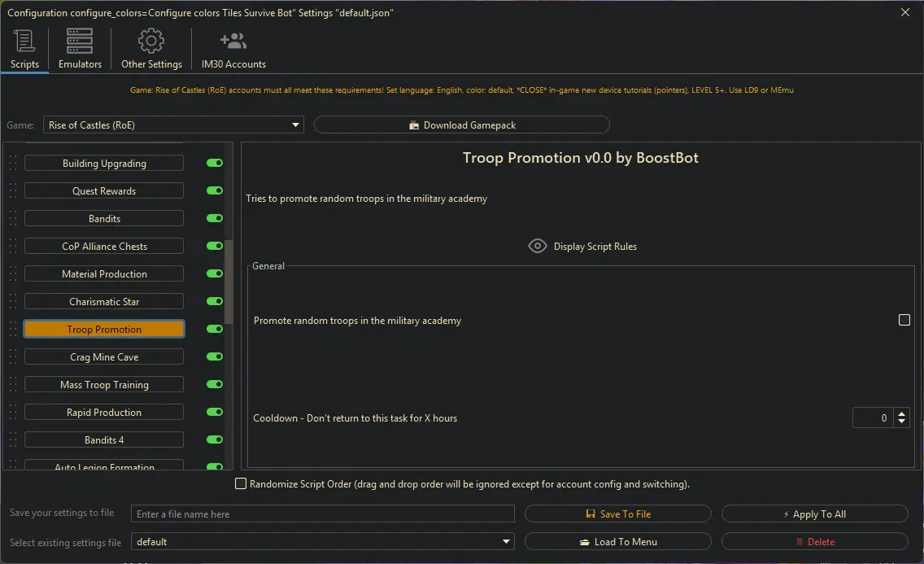Toggle the Building Upgrading switch
924x564 pixels.
(x=215, y=163)
